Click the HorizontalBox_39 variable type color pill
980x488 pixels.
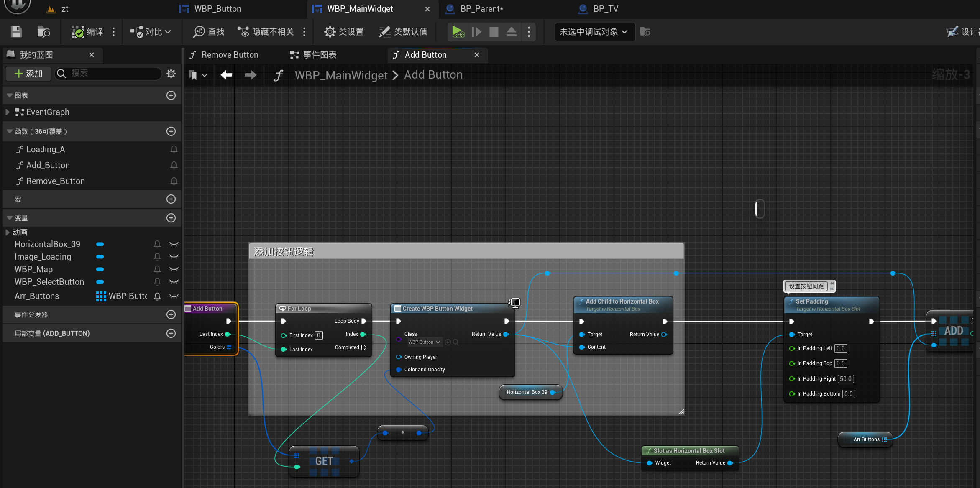(x=100, y=244)
